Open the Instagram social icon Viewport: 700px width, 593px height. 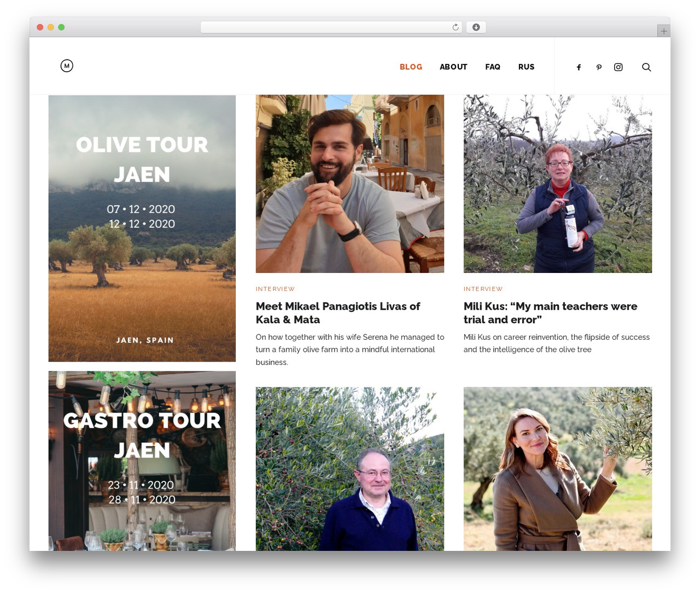[x=619, y=67]
